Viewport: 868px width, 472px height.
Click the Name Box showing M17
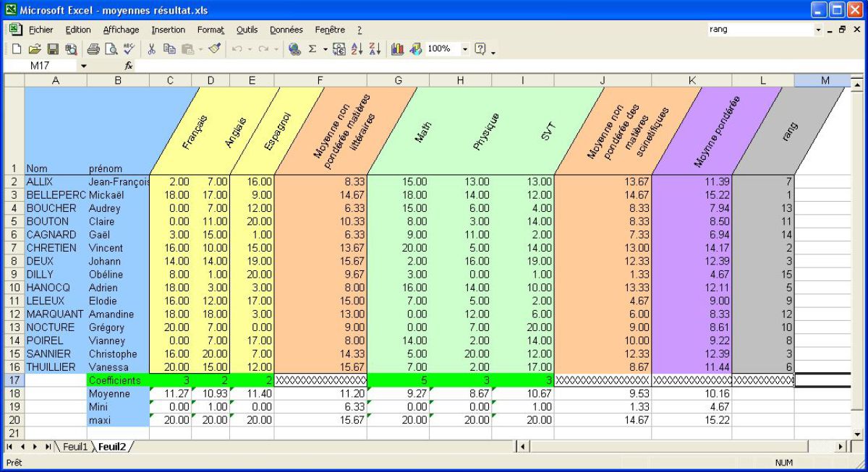pyautogui.click(x=42, y=66)
